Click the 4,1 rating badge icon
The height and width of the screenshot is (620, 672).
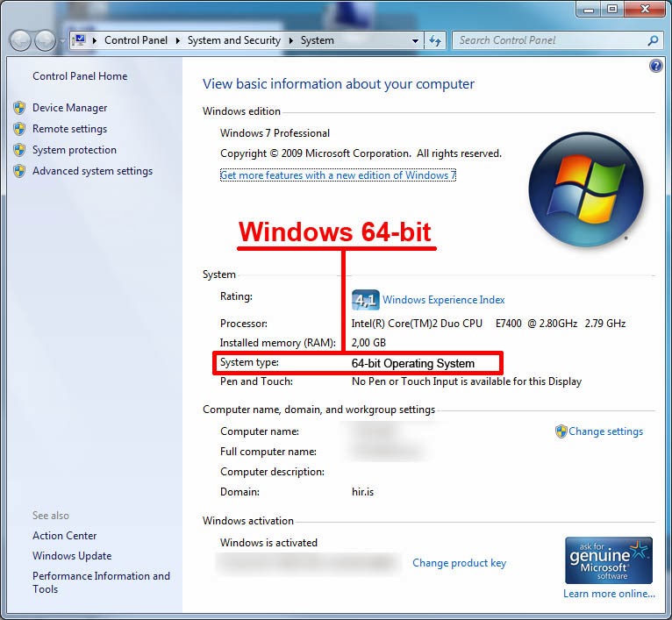(365, 300)
